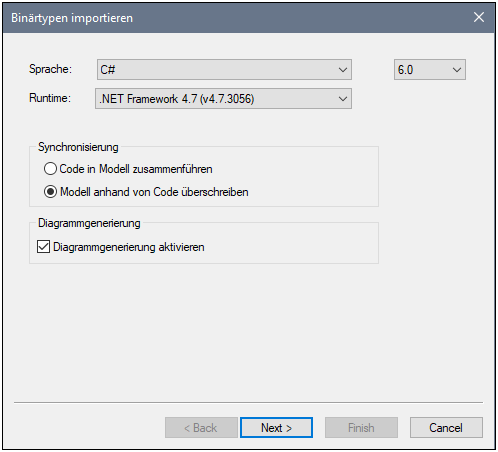Click the chevron arrow of Sprache combo box
This screenshot has width=498, height=452.
(x=343, y=70)
